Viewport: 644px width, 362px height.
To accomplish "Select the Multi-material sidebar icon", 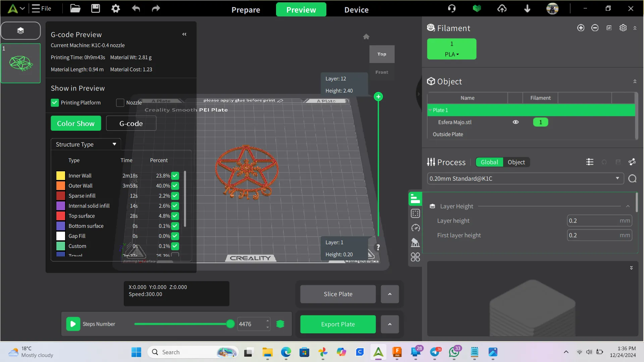I will (415, 257).
